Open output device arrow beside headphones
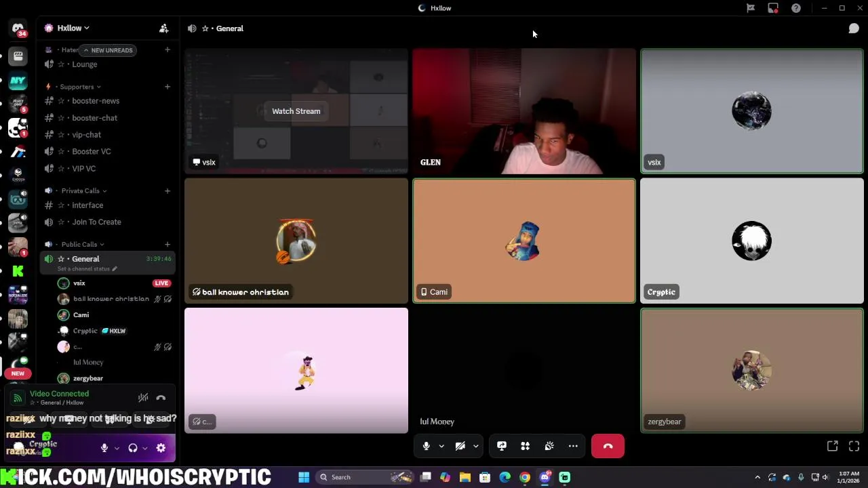Viewport: 868px width, 488px height. (x=145, y=448)
